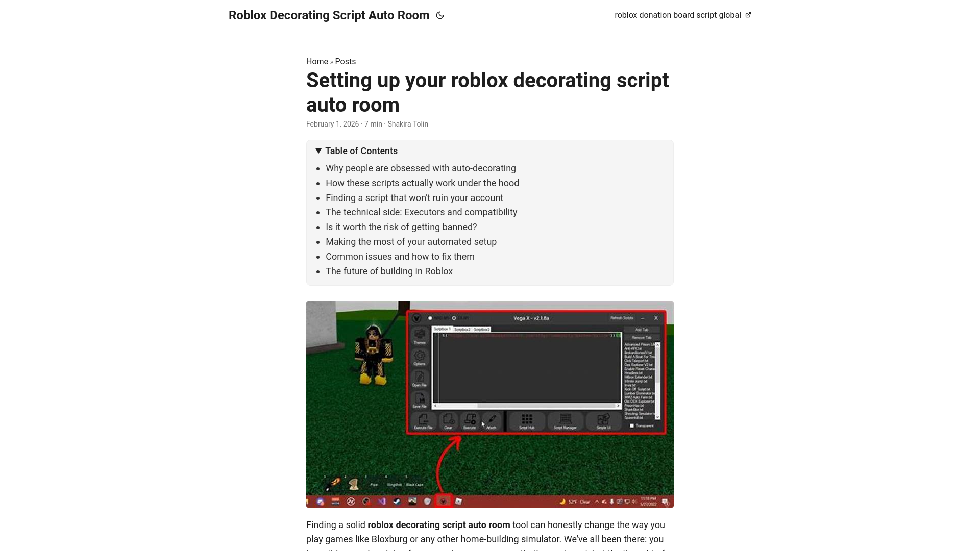Toggle dark mode moon icon
This screenshot has width=980, height=551.
click(x=440, y=15)
